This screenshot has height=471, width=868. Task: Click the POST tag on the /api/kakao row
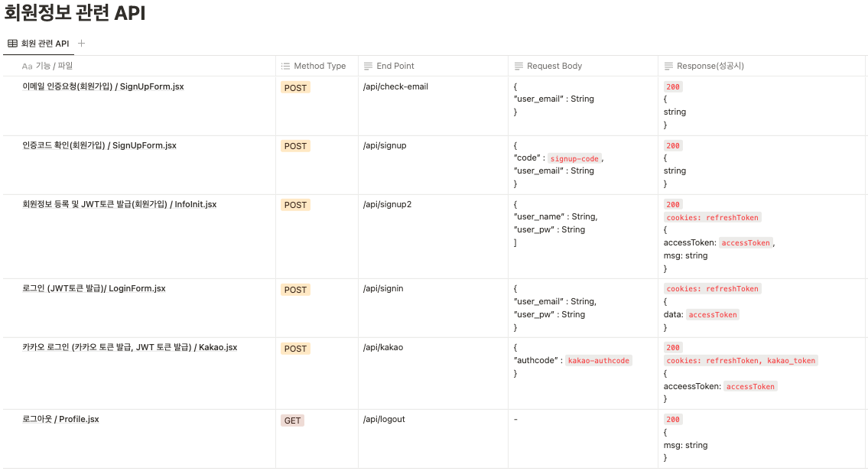coord(295,348)
